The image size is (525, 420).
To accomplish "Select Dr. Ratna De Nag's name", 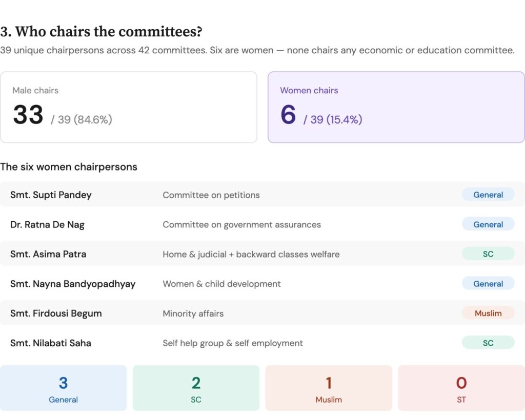I will (x=47, y=224).
